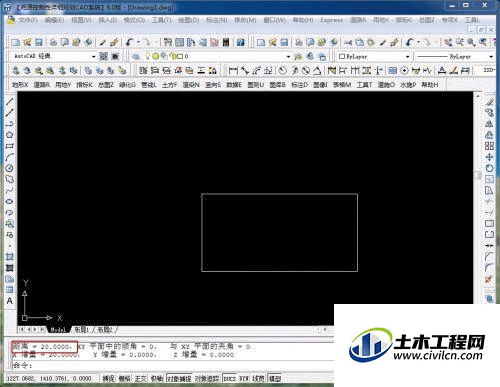Click the 命令: command line input
500x387 pixels.
[x=173, y=365]
